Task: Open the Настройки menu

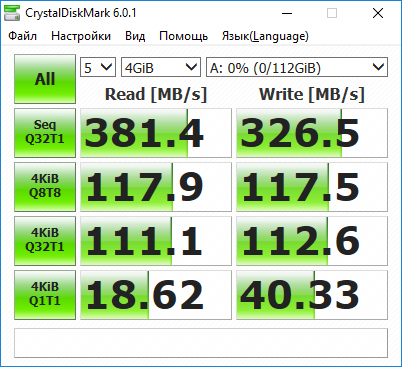Action: pos(81,36)
